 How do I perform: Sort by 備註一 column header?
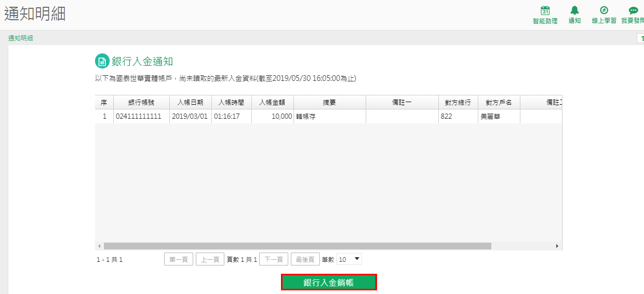[402, 102]
